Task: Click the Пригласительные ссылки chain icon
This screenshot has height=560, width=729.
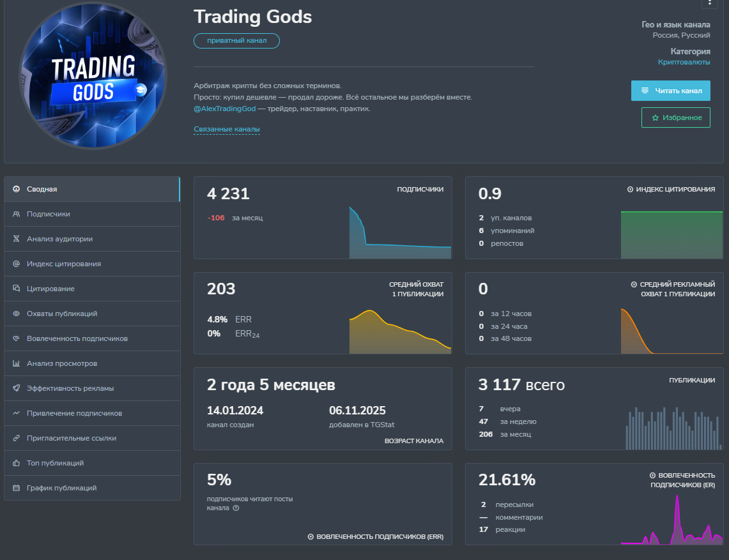Action: pos(16,438)
